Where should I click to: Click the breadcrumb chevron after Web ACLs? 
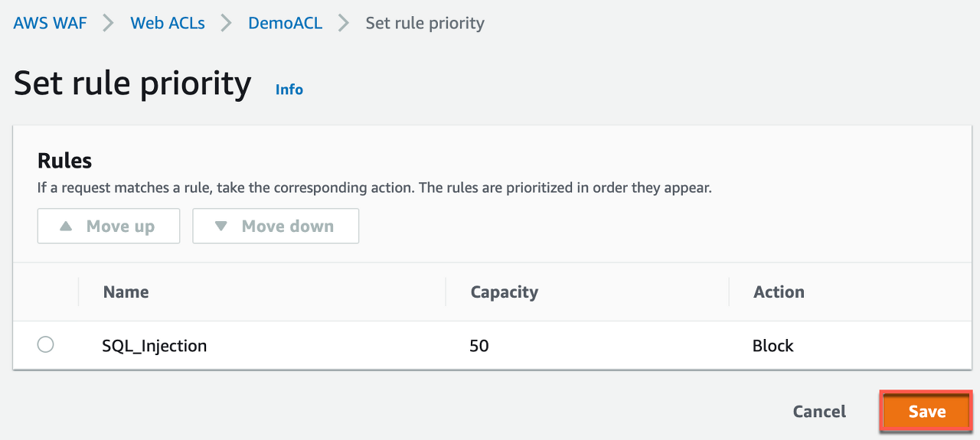pos(227,23)
